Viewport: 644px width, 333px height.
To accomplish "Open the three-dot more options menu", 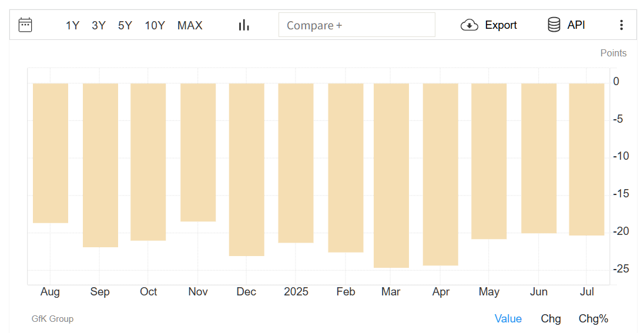I will pyautogui.click(x=622, y=25).
